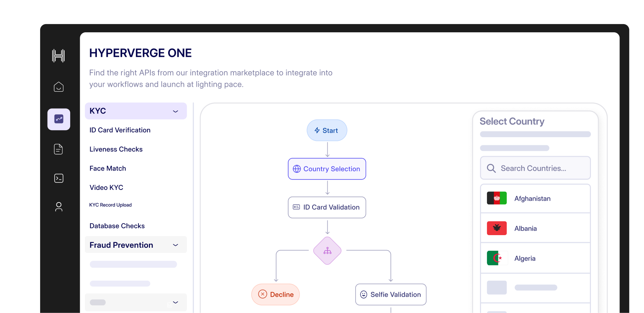This screenshot has height=313, width=644.
Task: Click the X circle icon in Decline node
Action: point(262,294)
